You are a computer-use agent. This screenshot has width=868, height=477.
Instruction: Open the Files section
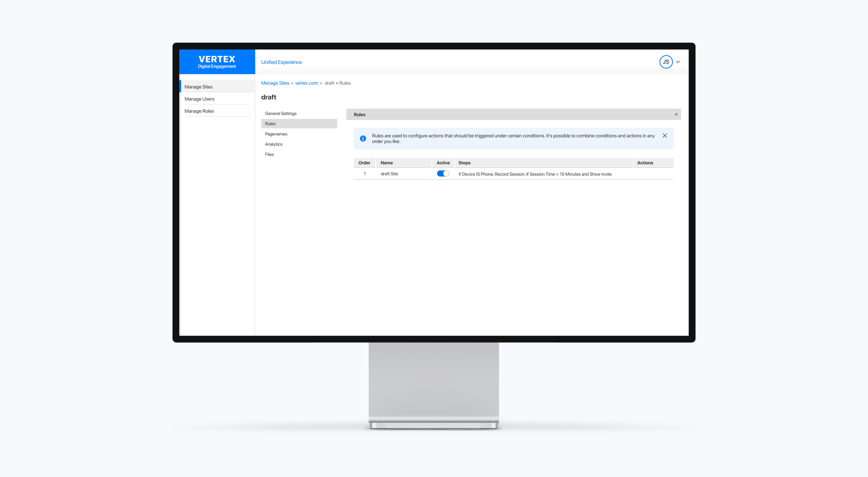(269, 154)
